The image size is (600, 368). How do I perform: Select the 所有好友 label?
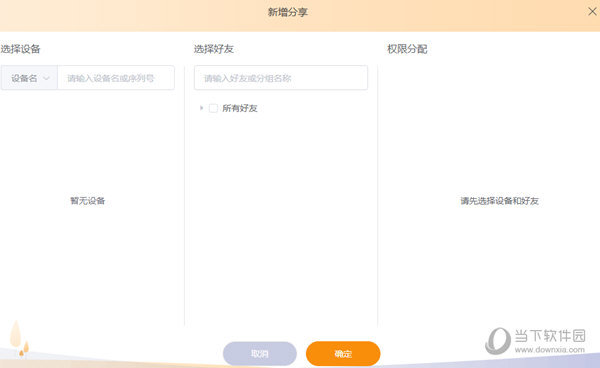click(240, 108)
